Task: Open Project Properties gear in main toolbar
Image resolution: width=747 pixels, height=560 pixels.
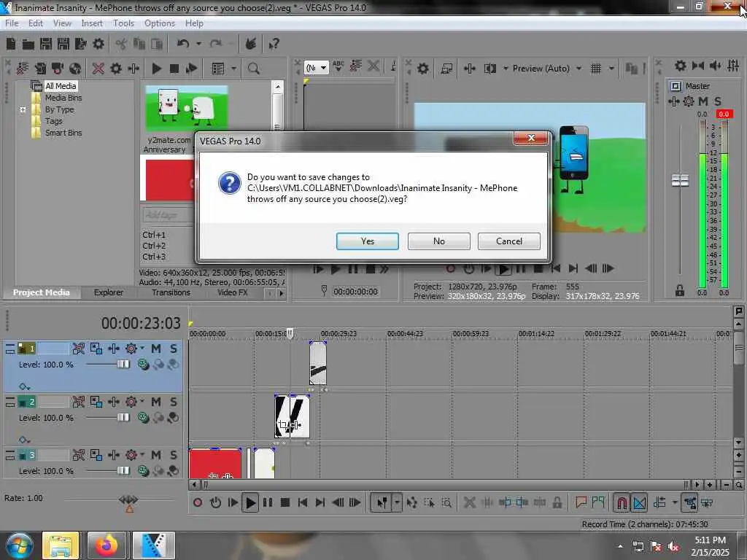Action: click(x=98, y=44)
